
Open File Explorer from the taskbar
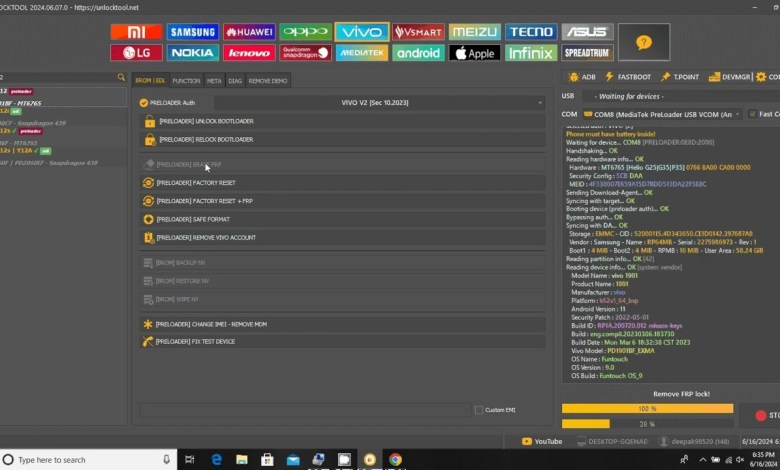(x=242, y=460)
